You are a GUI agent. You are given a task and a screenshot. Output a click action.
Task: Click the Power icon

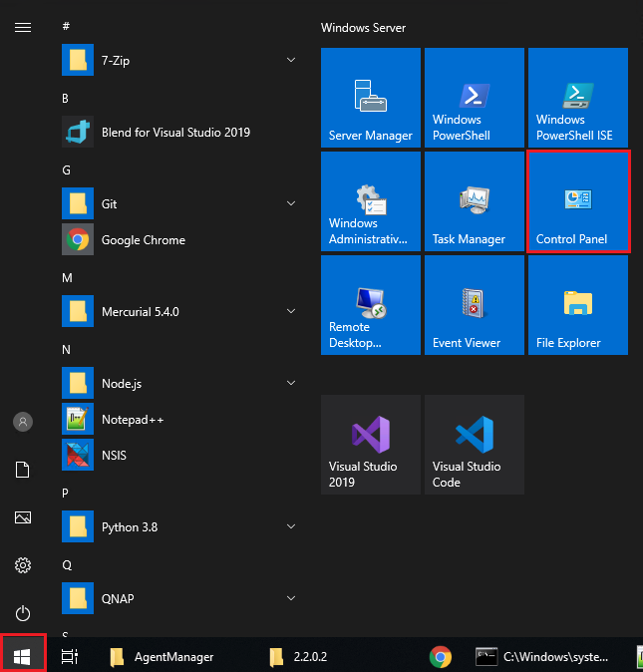pyautogui.click(x=23, y=614)
